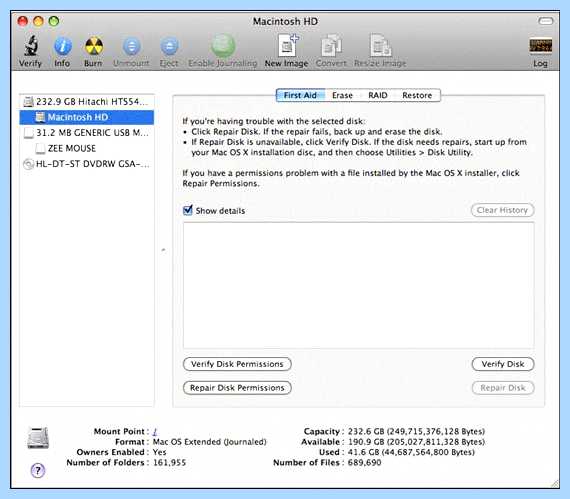Switch to the Restore tab
The image size is (570, 499).
point(417,95)
